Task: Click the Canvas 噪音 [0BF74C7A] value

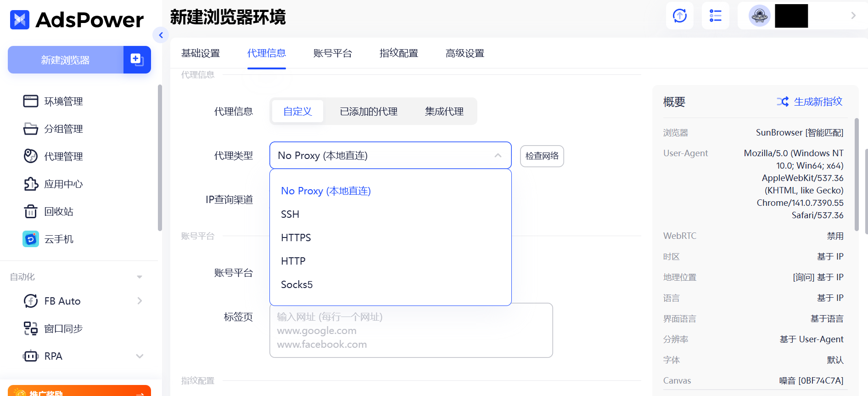Action: tap(812, 380)
